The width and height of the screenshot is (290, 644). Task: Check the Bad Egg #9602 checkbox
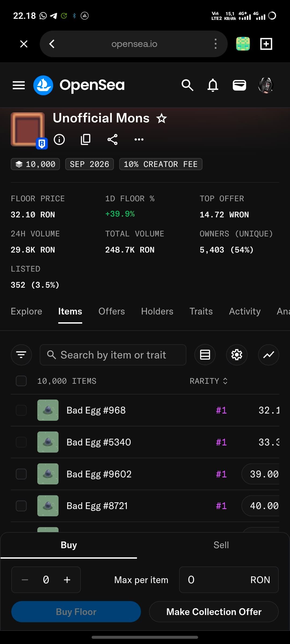pos(21,474)
